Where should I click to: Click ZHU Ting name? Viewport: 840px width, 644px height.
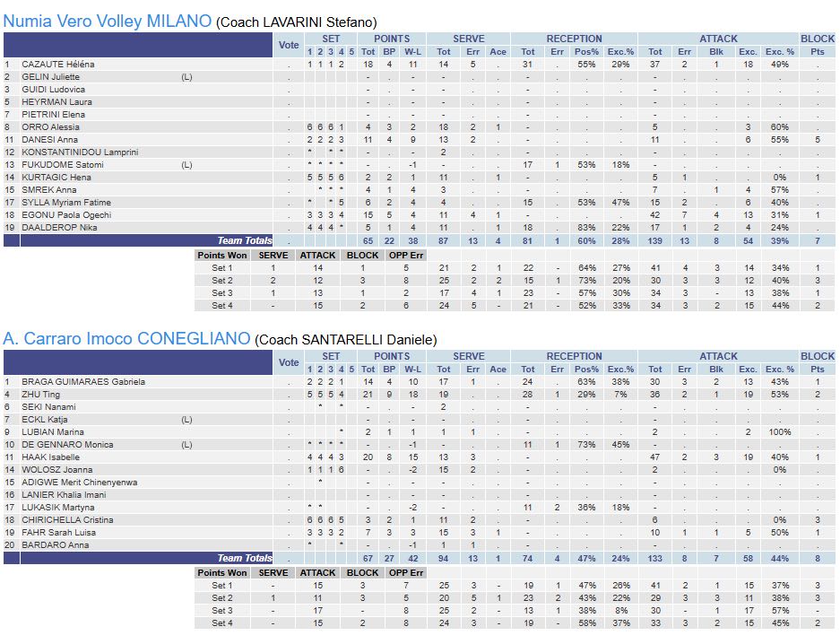pos(40,395)
